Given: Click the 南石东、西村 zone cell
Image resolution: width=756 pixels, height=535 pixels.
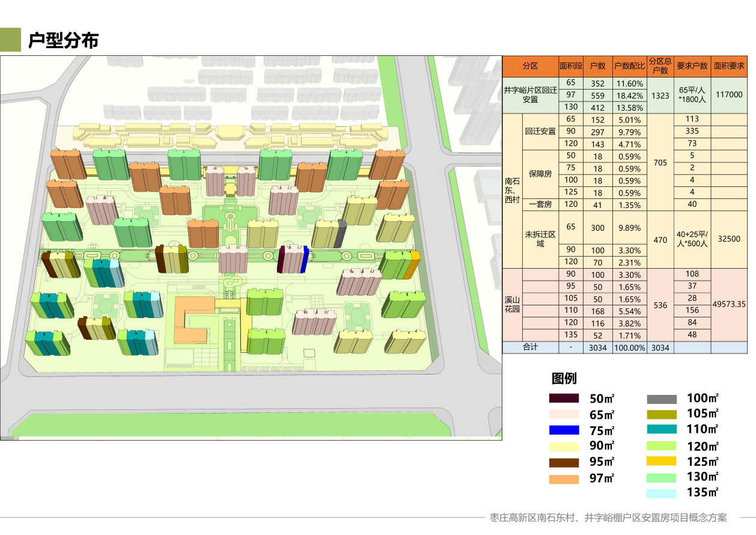Looking at the screenshot, I should coord(513,191).
